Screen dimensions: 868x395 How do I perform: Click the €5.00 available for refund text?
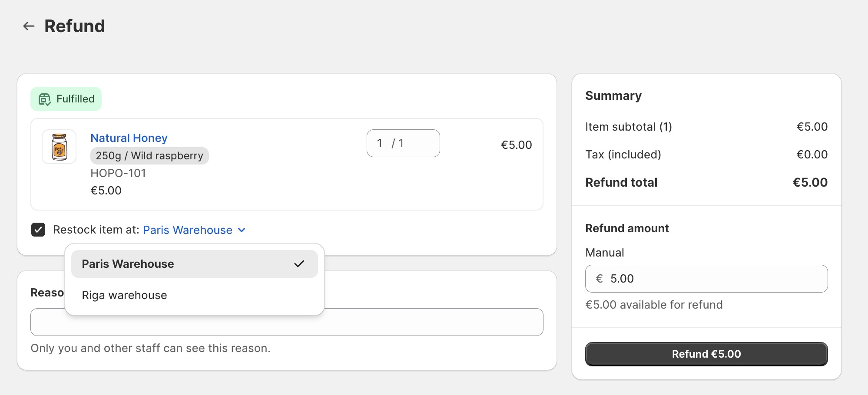(654, 305)
